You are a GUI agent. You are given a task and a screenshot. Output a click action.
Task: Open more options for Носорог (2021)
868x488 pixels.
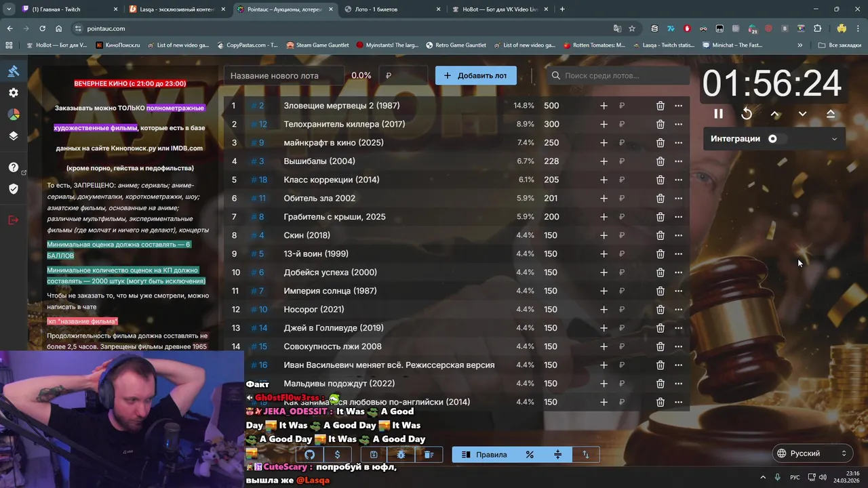(678, 309)
